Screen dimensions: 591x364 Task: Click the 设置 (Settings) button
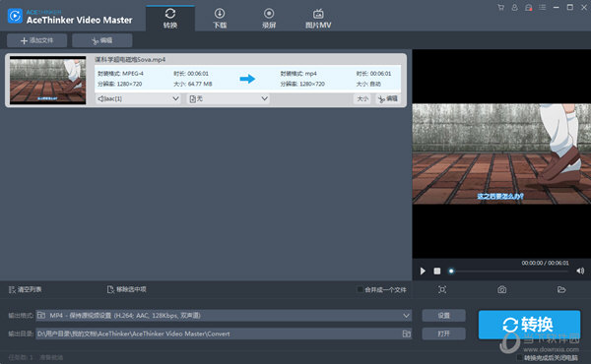443,316
